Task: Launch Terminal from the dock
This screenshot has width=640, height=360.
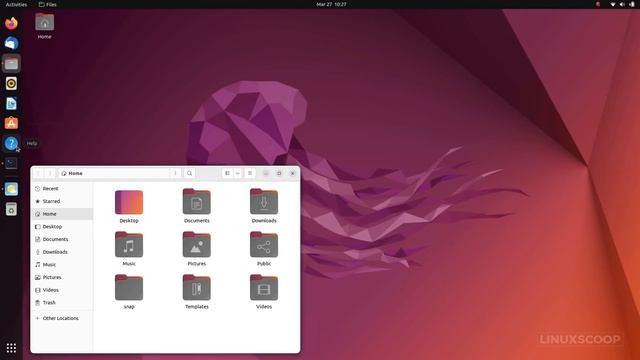Action: pyautogui.click(x=11, y=163)
